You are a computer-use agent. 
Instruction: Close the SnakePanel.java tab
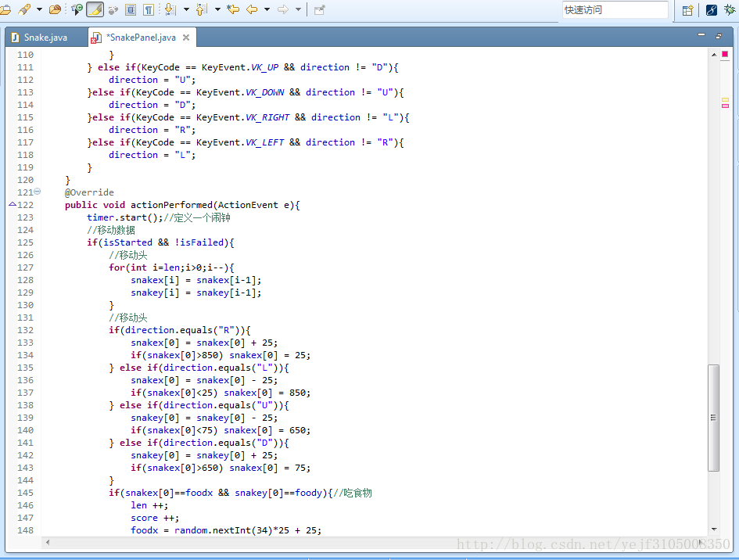pos(186,38)
